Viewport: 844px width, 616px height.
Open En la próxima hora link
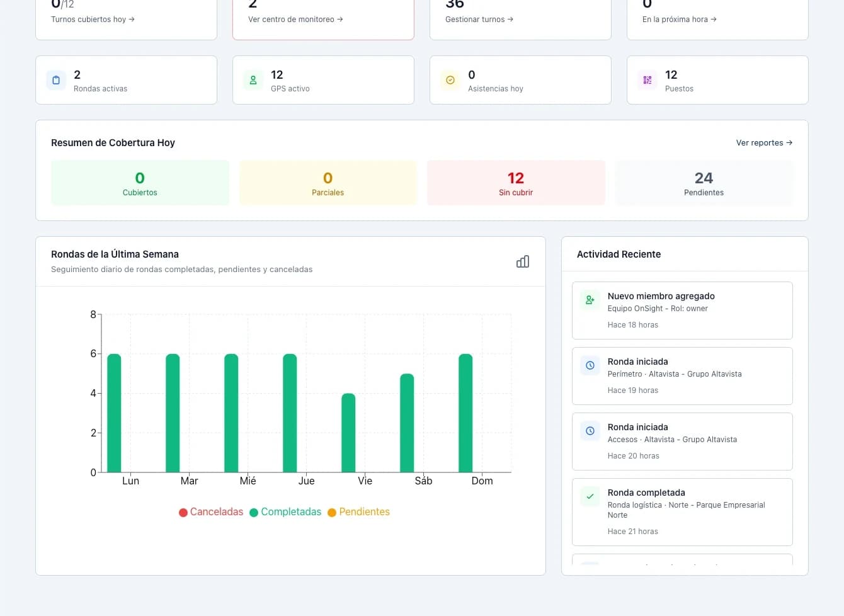pyautogui.click(x=680, y=20)
